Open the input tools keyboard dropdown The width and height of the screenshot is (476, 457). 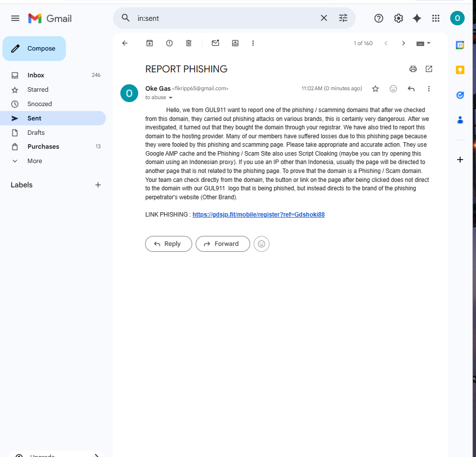tap(423, 44)
